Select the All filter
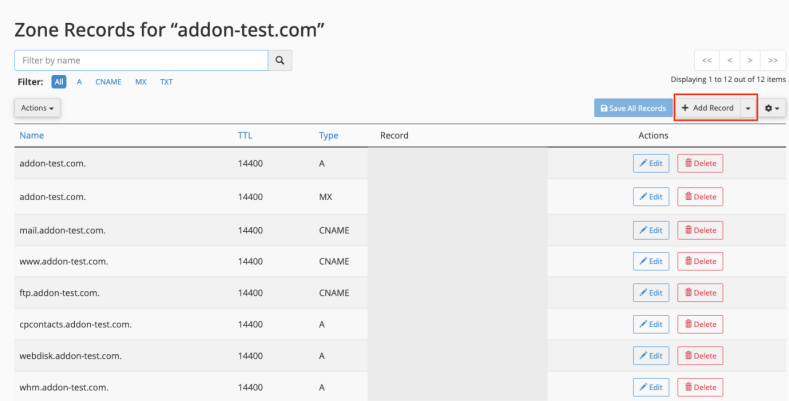The height and width of the screenshot is (401, 789). (59, 82)
